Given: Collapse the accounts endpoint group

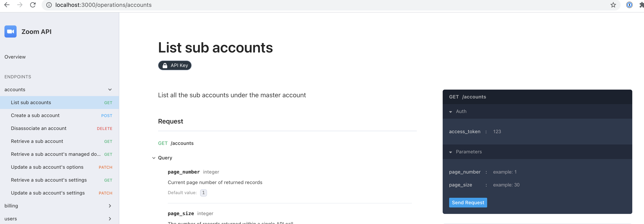Looking at the screenshot, I should 110,90.
